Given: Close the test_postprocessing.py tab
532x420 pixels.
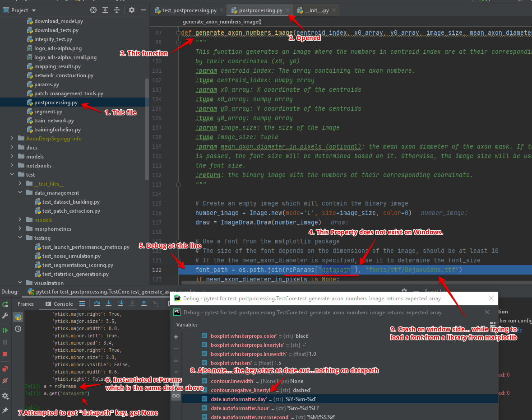Looking at the screenshot, I should (222, 10).
